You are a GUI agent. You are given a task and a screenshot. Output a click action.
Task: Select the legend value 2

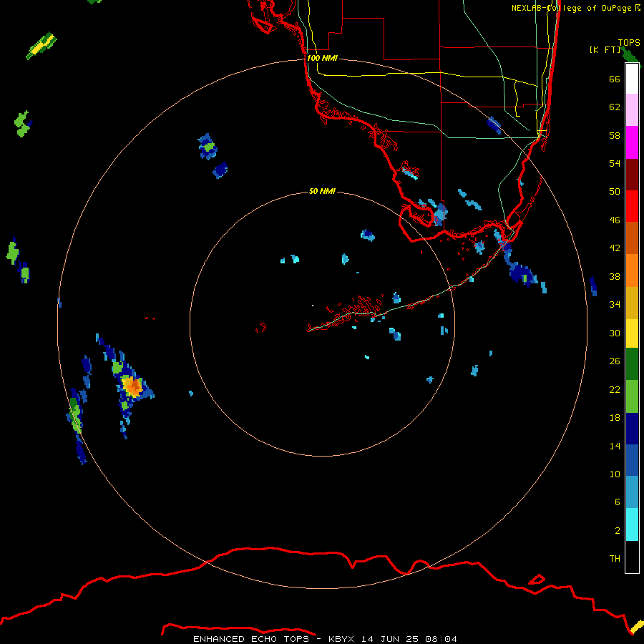[x=618, y=530]
